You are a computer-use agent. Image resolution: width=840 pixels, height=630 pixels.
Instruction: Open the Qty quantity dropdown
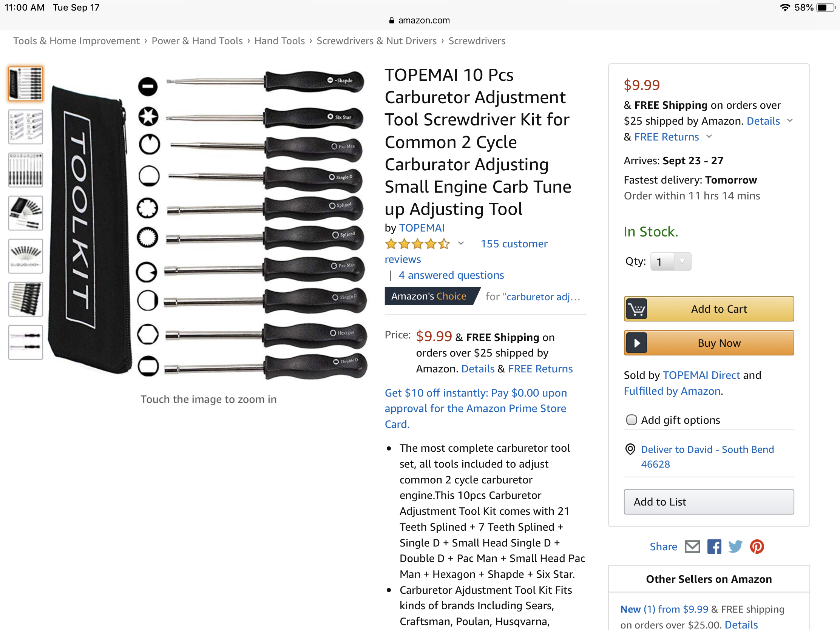pyautogui.click(x=670, y=262)
